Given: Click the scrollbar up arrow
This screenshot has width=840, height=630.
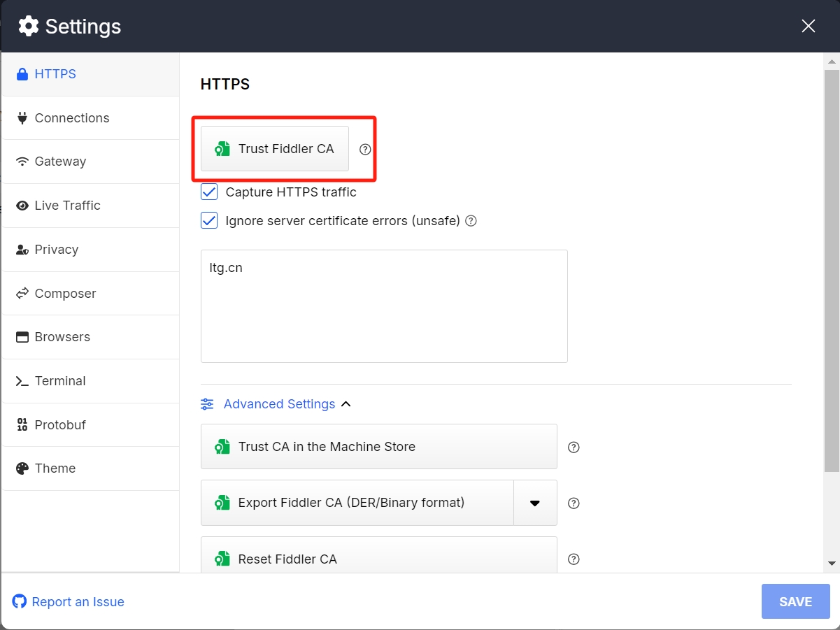Looking at the screenshot, I should coord(832,61).
